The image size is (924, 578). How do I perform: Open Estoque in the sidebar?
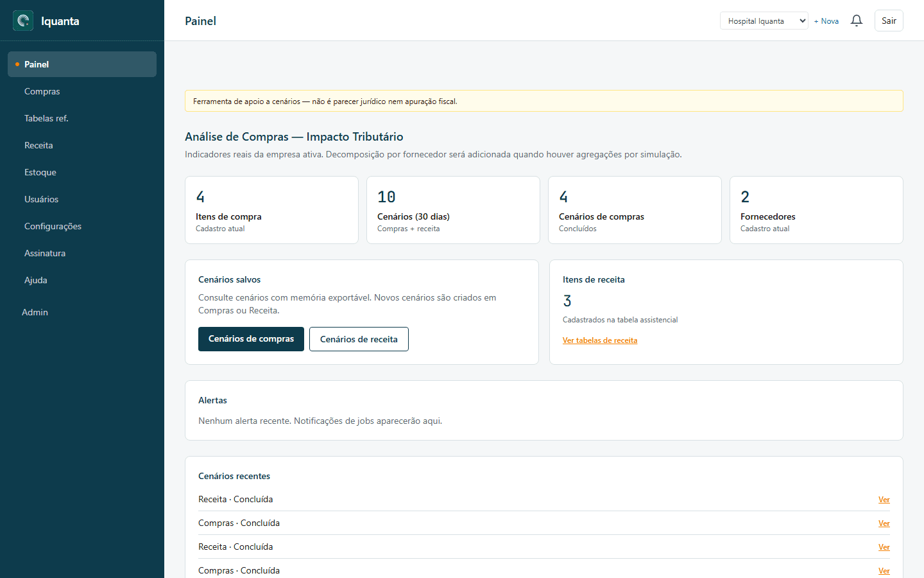pos(82,172)
